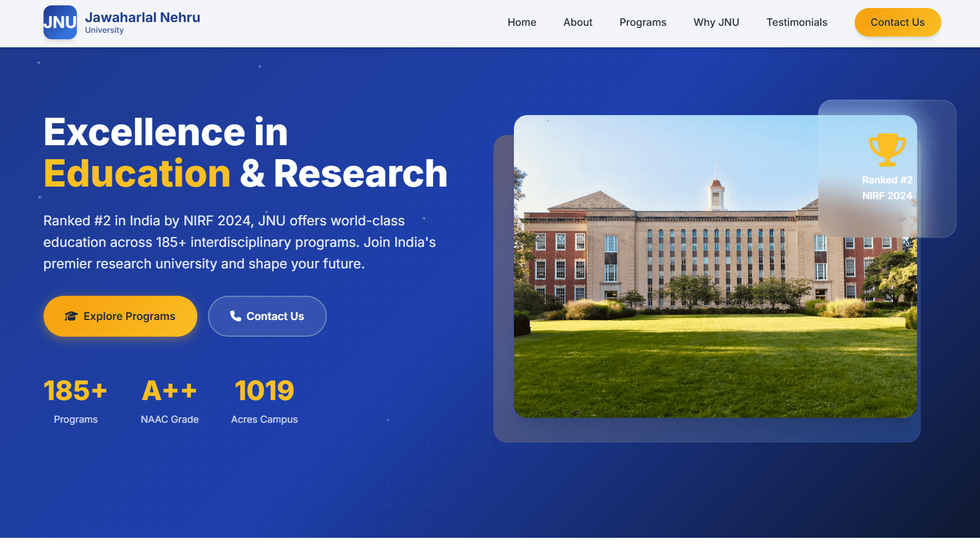
Task: Click the hero paragraph about NIRF ranking
Action: (240, 242)
